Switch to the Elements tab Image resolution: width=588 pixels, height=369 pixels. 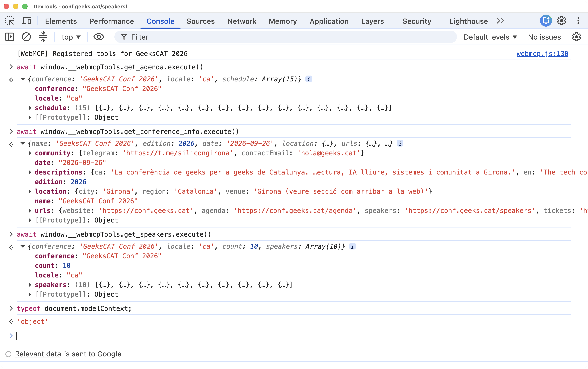61,21
